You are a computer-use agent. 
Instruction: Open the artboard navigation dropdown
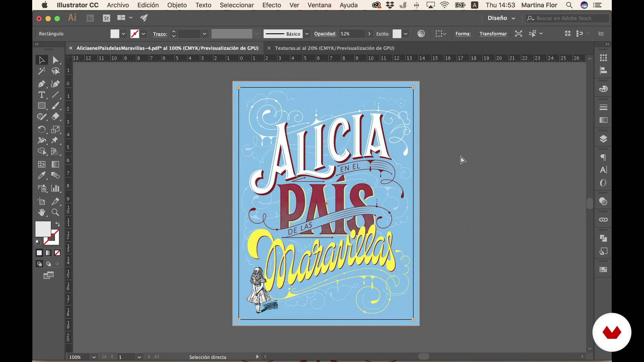[x=139, y=357]
